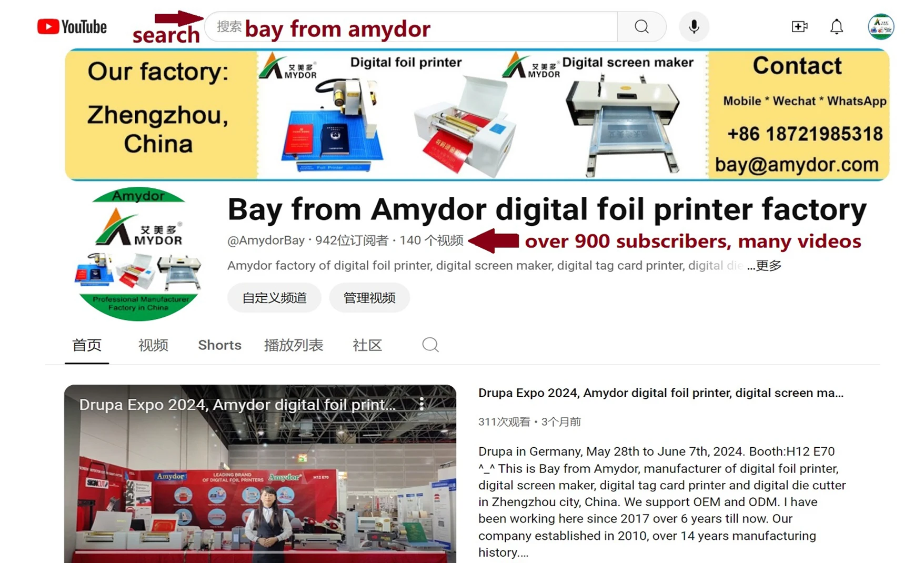
Task: Open account avatar menu
Action: coord(881,26)
